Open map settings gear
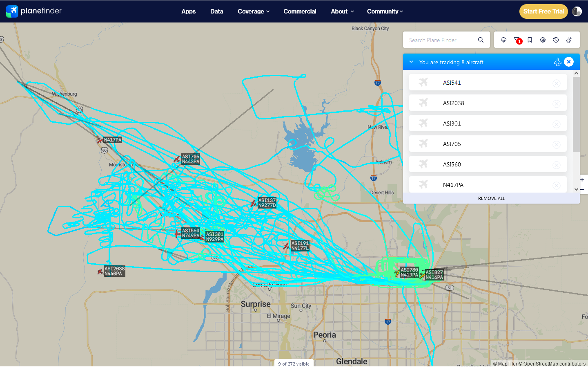The height and width of the screenshot is (368, 588). [x=543, y=40]
